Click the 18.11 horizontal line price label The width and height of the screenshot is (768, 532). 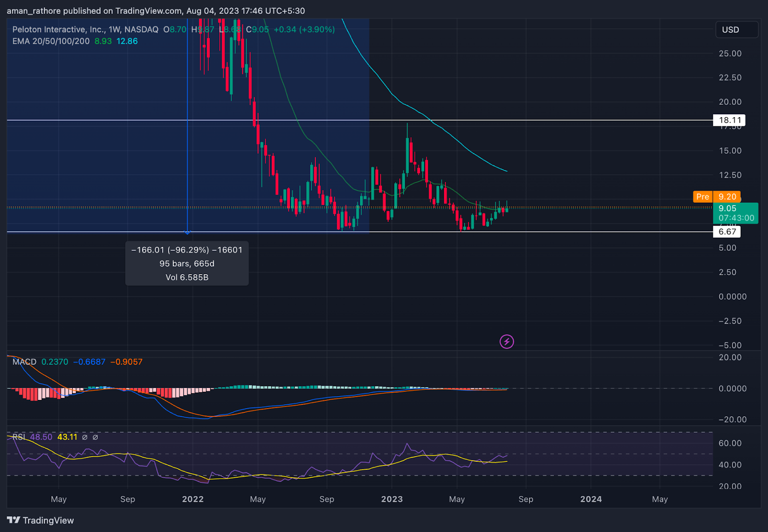click(729, 120)
